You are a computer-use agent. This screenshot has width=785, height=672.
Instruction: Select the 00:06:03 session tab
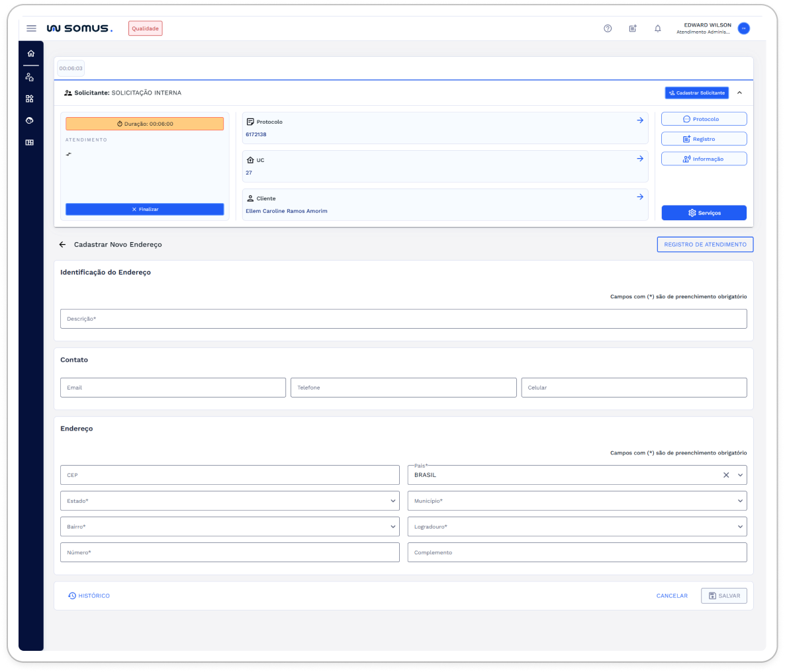[71, 69]
